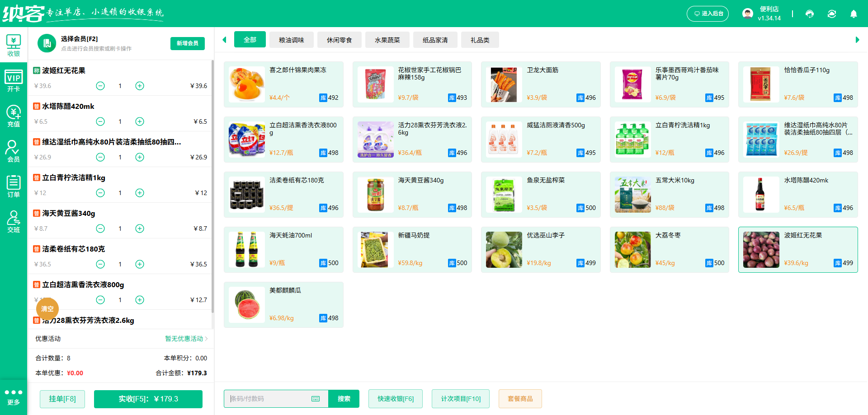The image size is (868, 415).
Task: Click the 新增会员 add member button
Action: click(187, 43)
